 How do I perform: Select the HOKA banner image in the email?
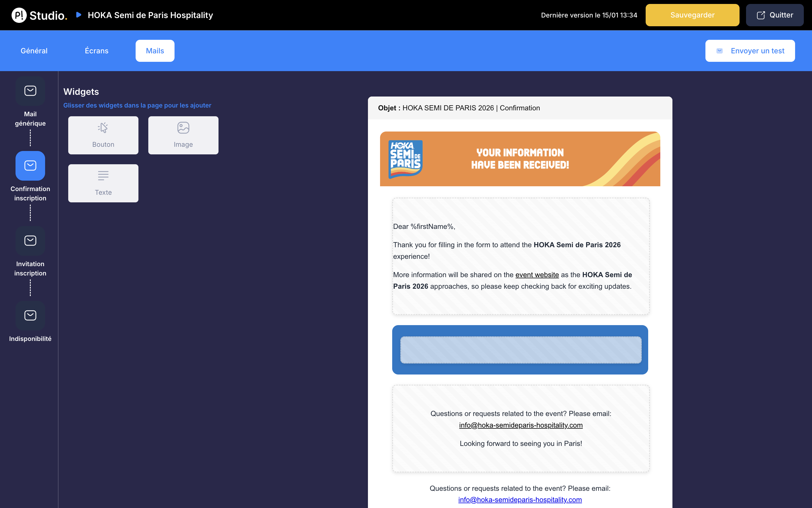point(520,159)
